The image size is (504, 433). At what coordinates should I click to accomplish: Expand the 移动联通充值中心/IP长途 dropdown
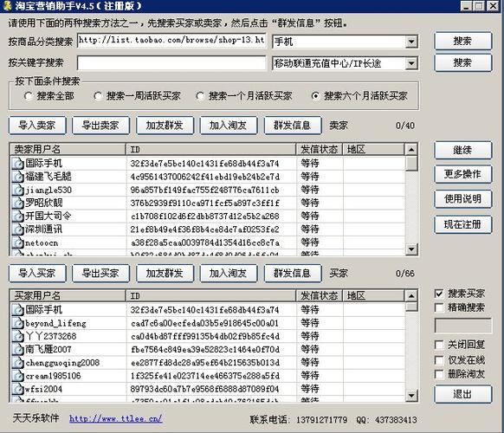(411, 63)
